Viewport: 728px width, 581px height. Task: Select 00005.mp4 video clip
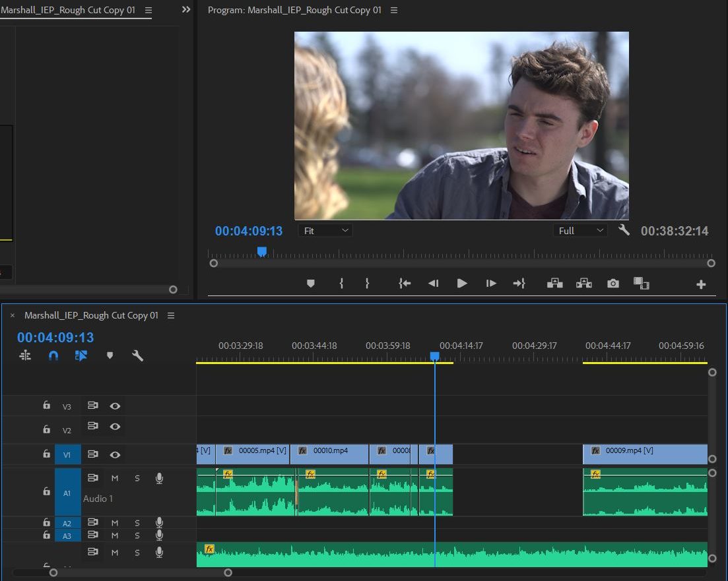click(x=253, y=454)
